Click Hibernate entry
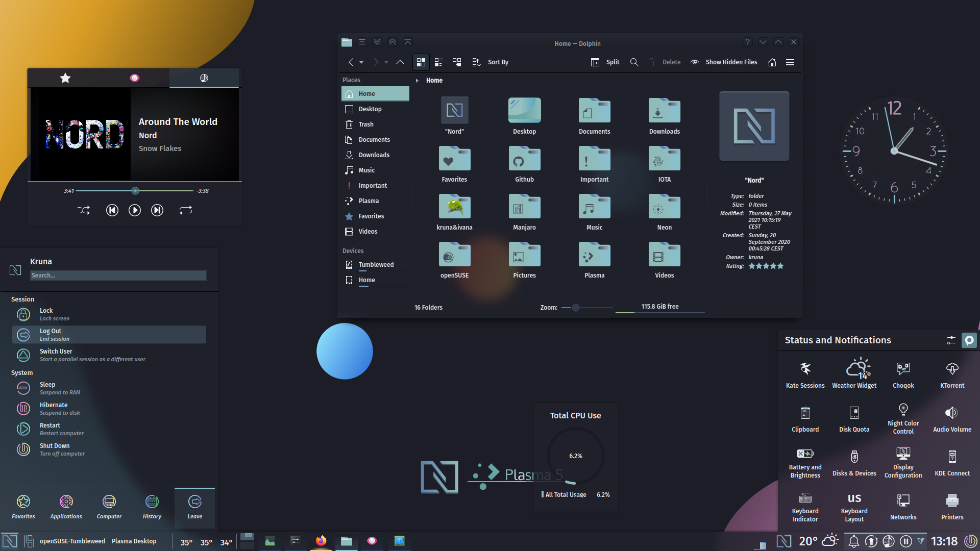Image resolution: width=980 pixels, height=551 pixels. (x=109, y=409)
